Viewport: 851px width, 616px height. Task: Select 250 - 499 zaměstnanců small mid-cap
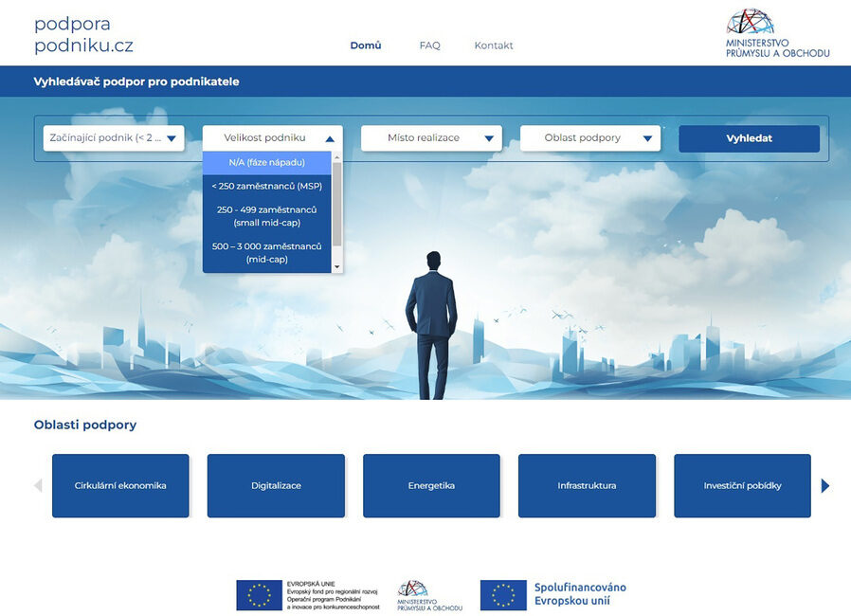266,216
